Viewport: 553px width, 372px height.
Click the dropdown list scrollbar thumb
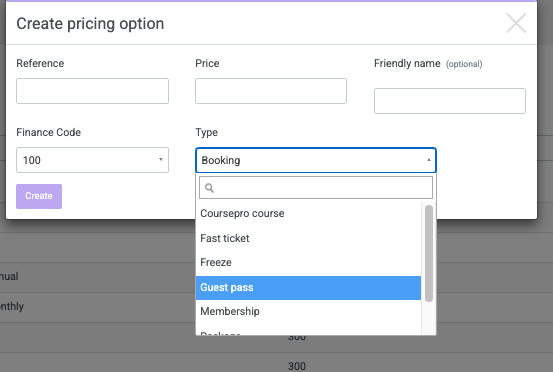(429, 254)
